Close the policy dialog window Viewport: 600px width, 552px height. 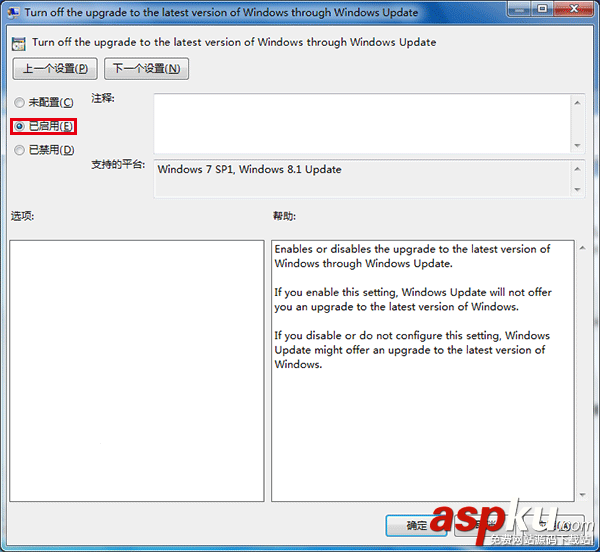pos(574,9)
